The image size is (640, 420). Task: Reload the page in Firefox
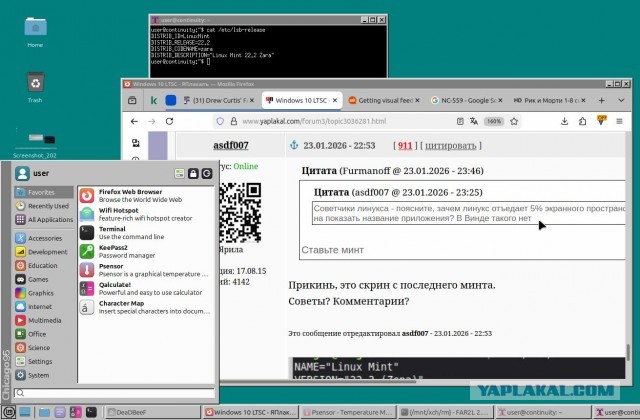pyautogui.click(x=169, y=121)
